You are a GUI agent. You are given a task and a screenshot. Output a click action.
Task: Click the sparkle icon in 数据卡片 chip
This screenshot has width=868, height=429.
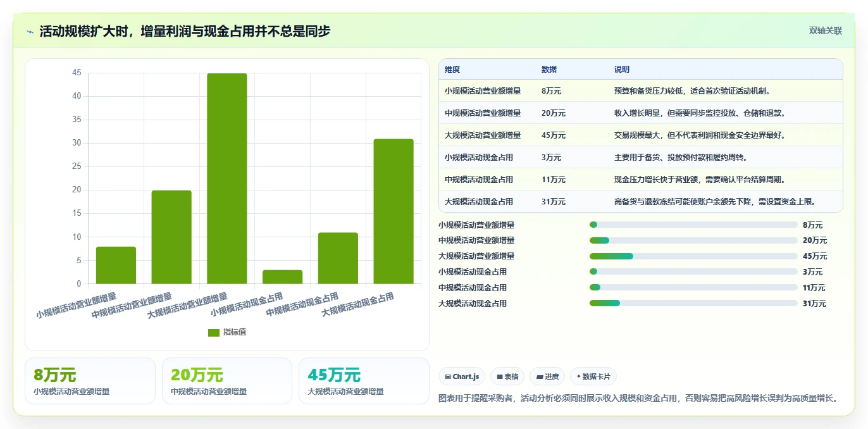coord(578,376)
